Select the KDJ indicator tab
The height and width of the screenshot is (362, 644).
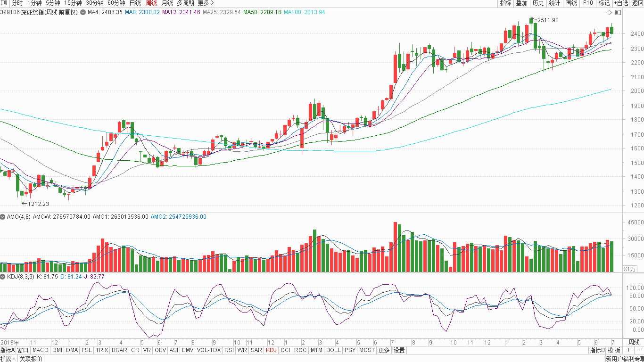click(272, 350)
